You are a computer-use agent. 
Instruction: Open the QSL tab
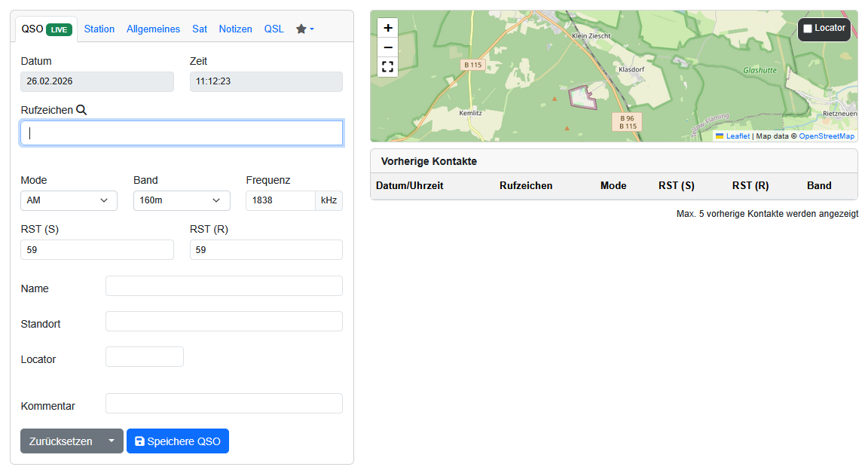274,29
